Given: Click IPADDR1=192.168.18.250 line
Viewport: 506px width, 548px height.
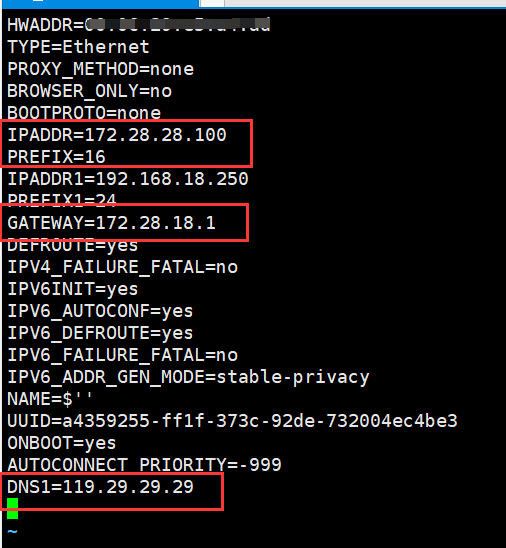Looking at the screenshot, I should click(128, 179).
